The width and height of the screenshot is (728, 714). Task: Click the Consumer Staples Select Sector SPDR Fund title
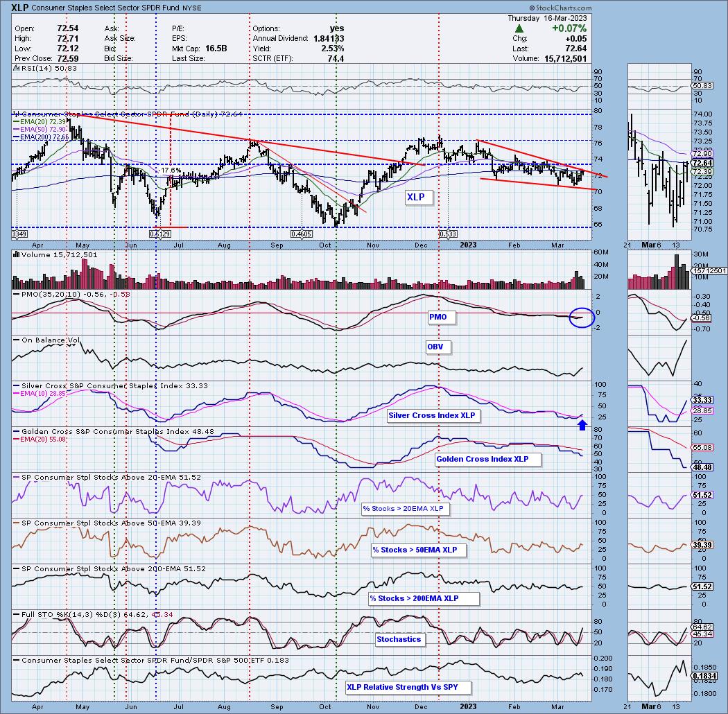coord(107,8)
